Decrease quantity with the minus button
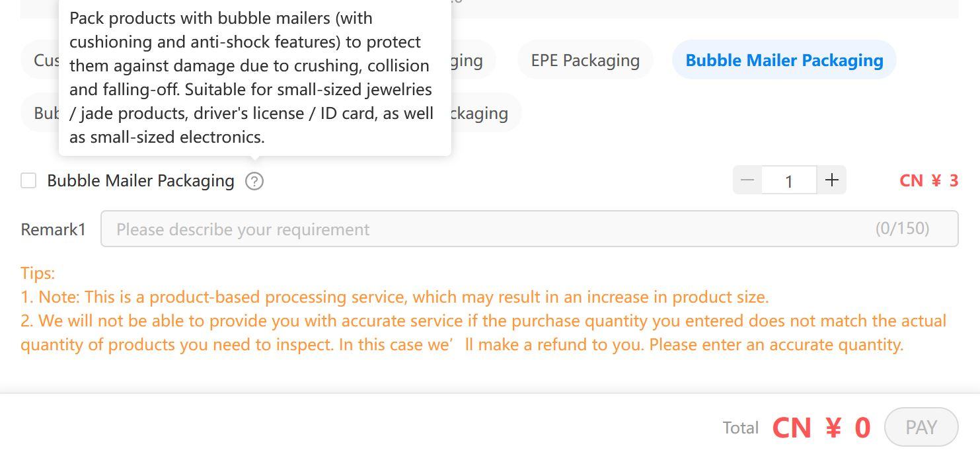Image resolution: width=980 pixels, height=454 pixels. pos(747,180)
